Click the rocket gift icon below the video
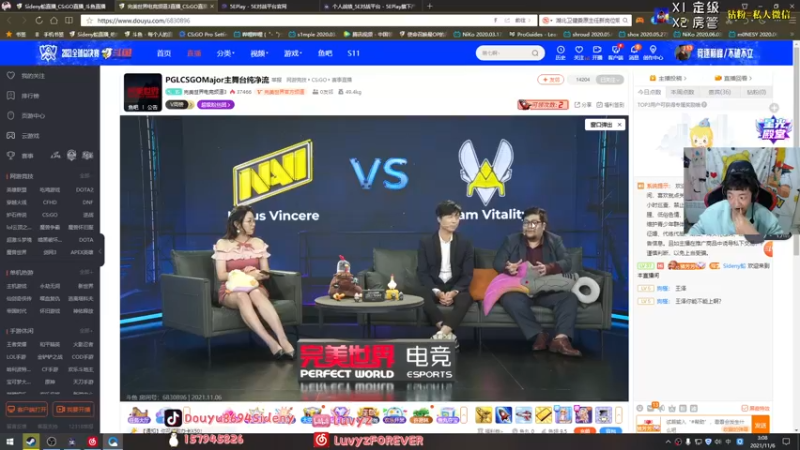 click(503, 415)
